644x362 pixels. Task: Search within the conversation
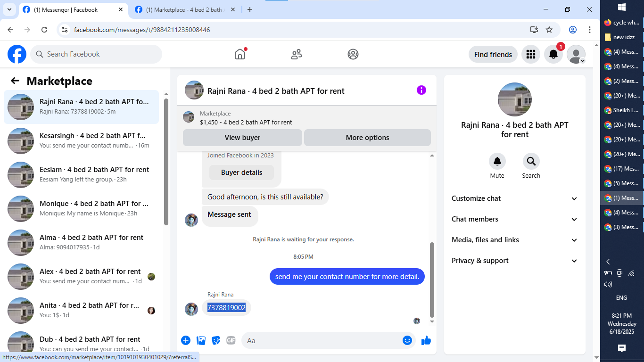pyautogui.click(x=531, y=161)
